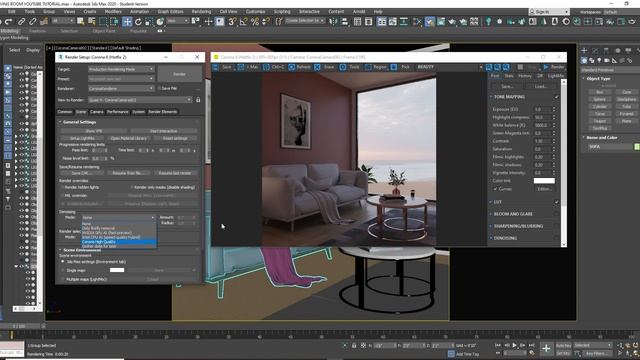
Task: Select Single map radio button
Action: (62, 270)
